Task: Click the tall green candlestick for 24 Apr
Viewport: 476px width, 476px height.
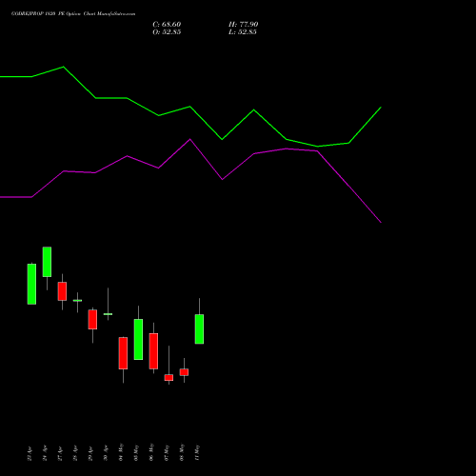Action: [x=47, y=262]
